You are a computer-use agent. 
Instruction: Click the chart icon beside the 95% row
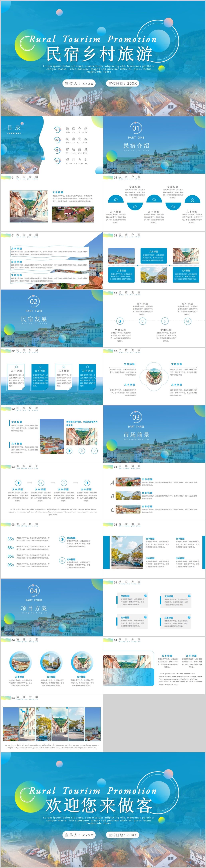pos(62,560)
